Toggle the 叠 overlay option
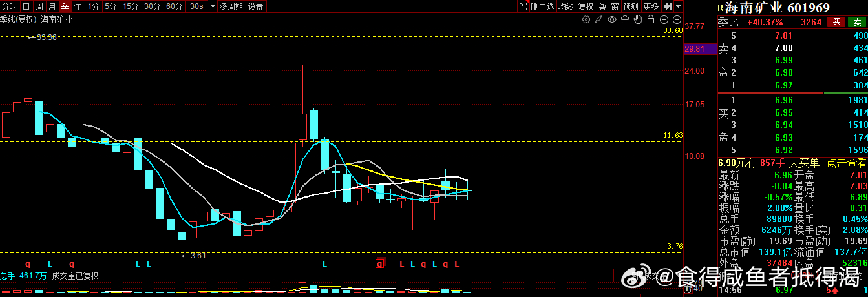This screenshot has height=297, width=868. coord(602,6)
